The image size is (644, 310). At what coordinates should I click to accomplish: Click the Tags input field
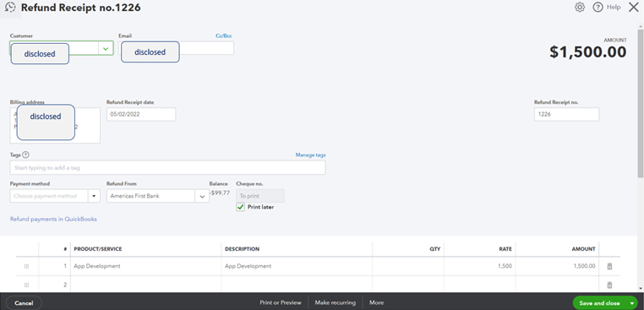tap(167, 167)
